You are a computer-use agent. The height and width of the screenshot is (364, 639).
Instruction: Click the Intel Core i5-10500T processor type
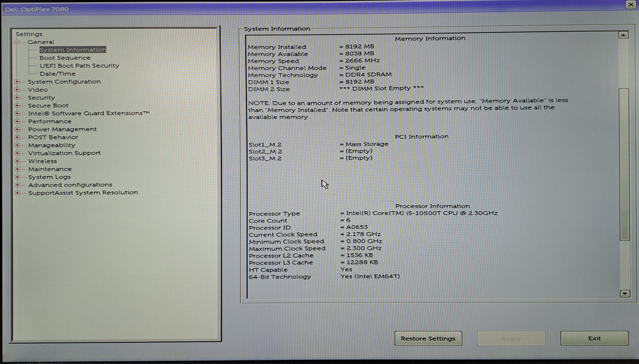(419, 213)
